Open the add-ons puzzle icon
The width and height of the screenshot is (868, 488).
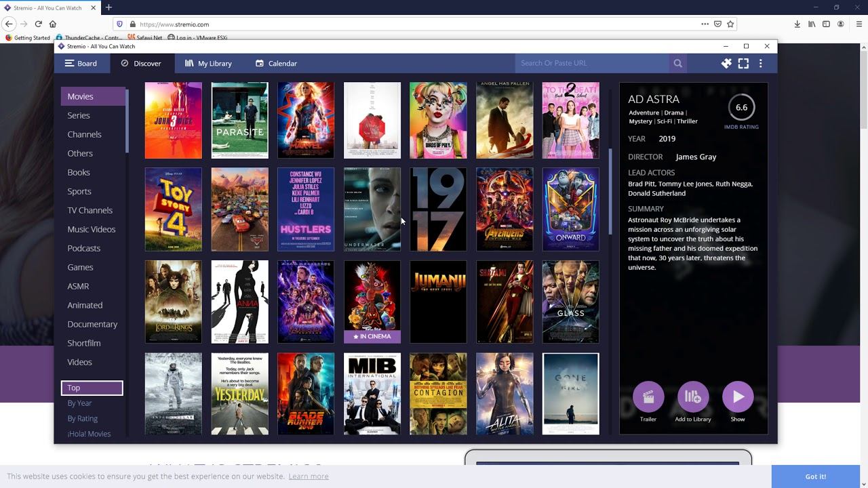(726, 63)
